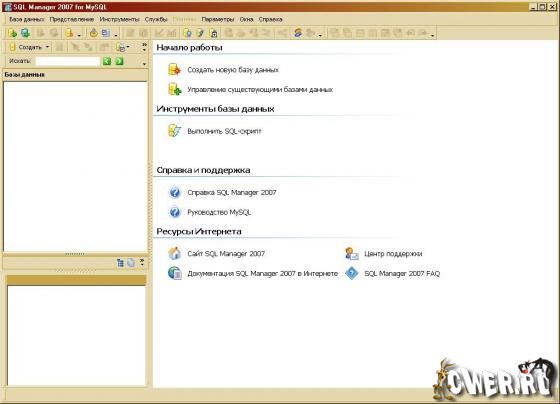Open the overflow arrow at the main toolbar's right end
The width and height of the screenshot is (560, 404).
(432, 35)
